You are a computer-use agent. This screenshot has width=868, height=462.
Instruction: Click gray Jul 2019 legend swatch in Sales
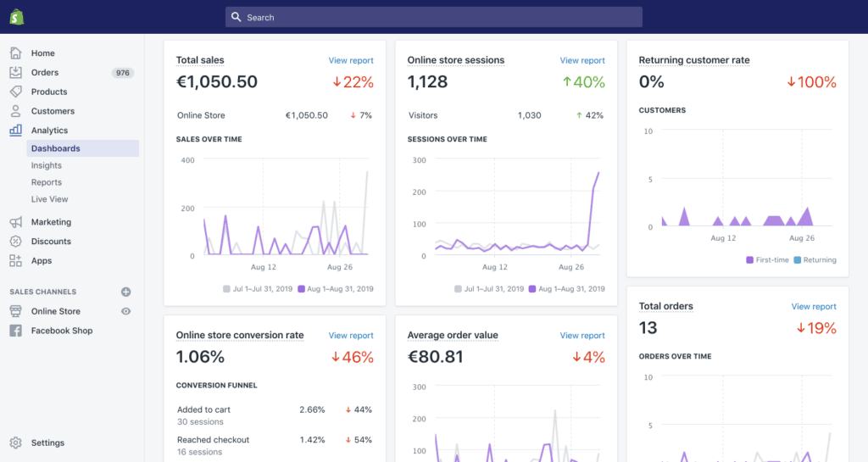tap(226, 289)
